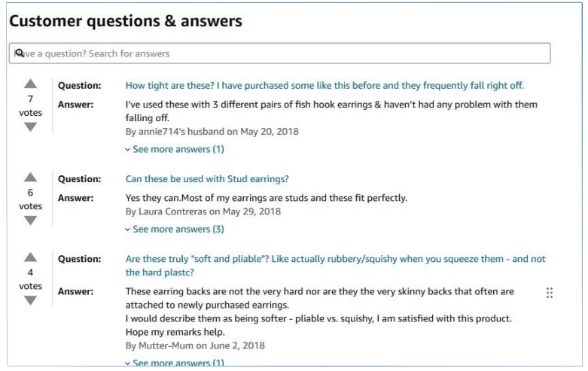Downvote the Stud earrings question
Viewport: 588px width, 371px height.
30,220
